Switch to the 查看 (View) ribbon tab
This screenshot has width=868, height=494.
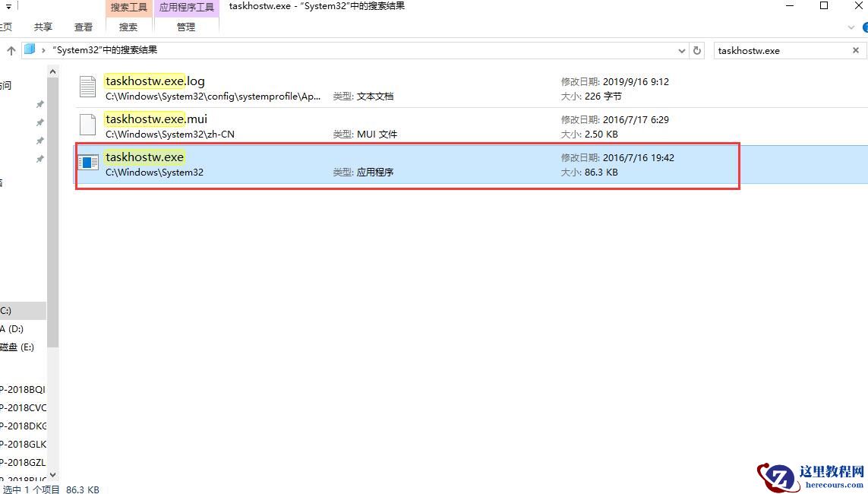(x=84, y=27)
